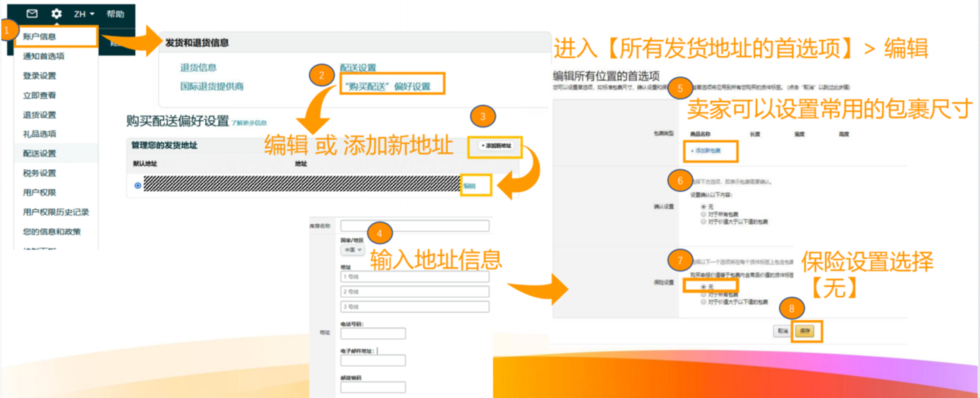Select 登录设置 menu entry
The width and height of the screenshot is (980, 398).
[x=39, y=76]
